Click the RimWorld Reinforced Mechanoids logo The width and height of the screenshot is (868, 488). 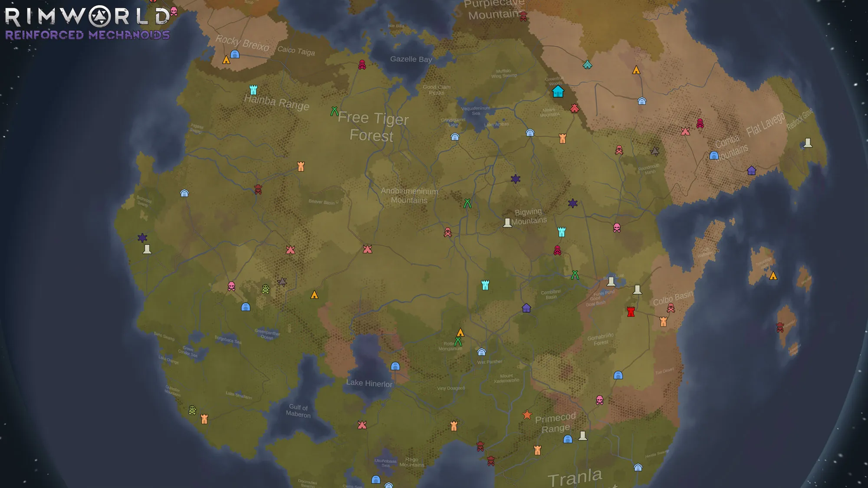(x=87, y=23)
